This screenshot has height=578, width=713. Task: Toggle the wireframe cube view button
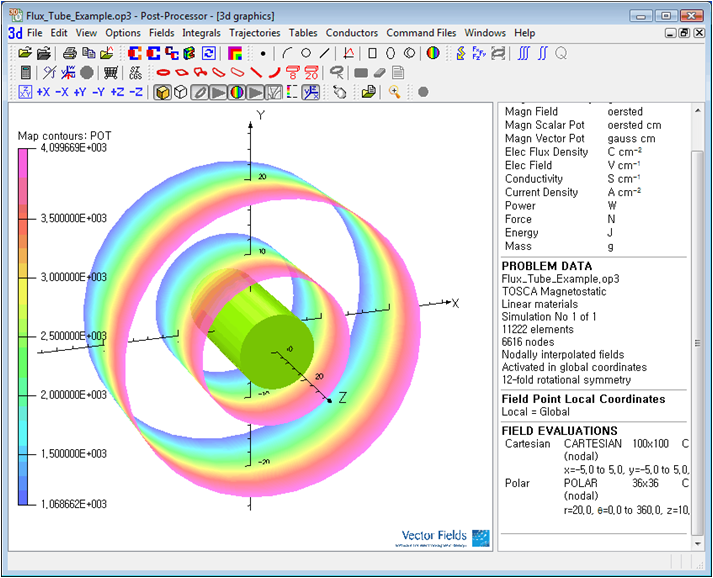pyautogui.click(x=180, y=92)
